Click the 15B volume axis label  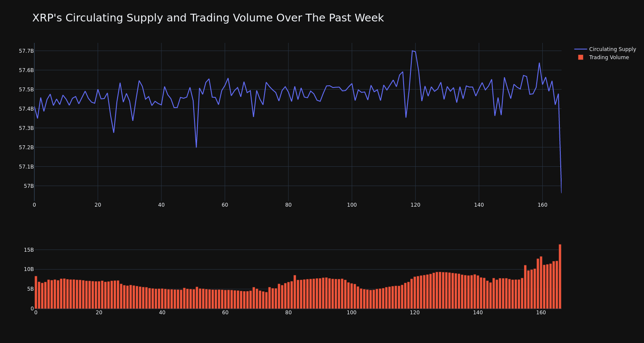pyautogui.click(x=29, y=250)
